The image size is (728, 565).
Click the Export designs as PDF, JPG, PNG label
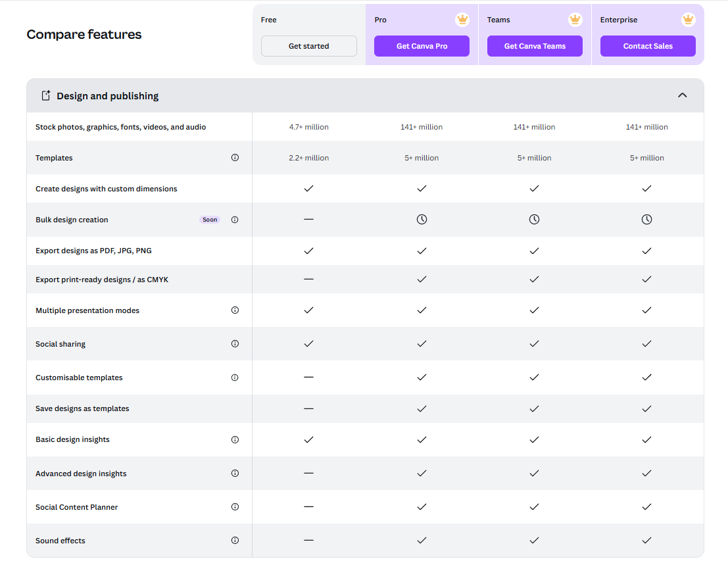94,251
